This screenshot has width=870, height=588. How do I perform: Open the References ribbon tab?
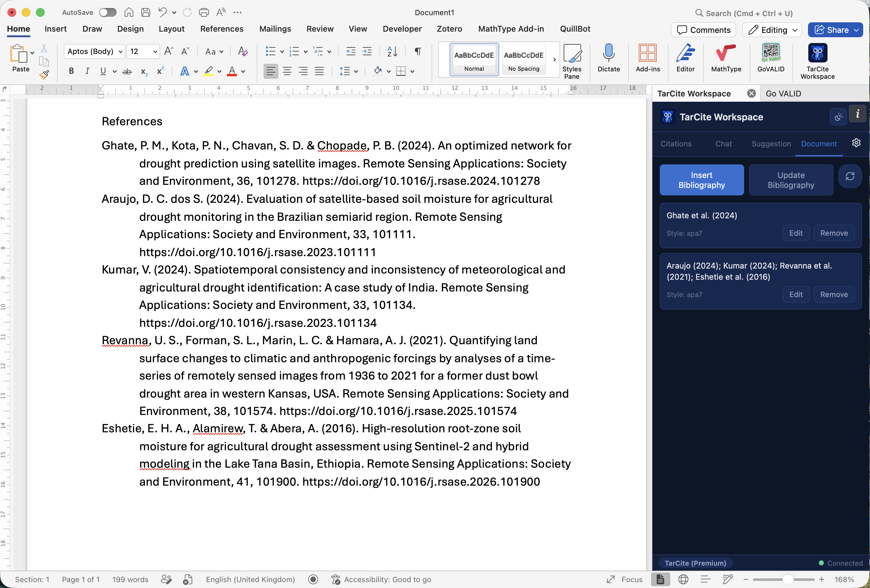(222, 29)
